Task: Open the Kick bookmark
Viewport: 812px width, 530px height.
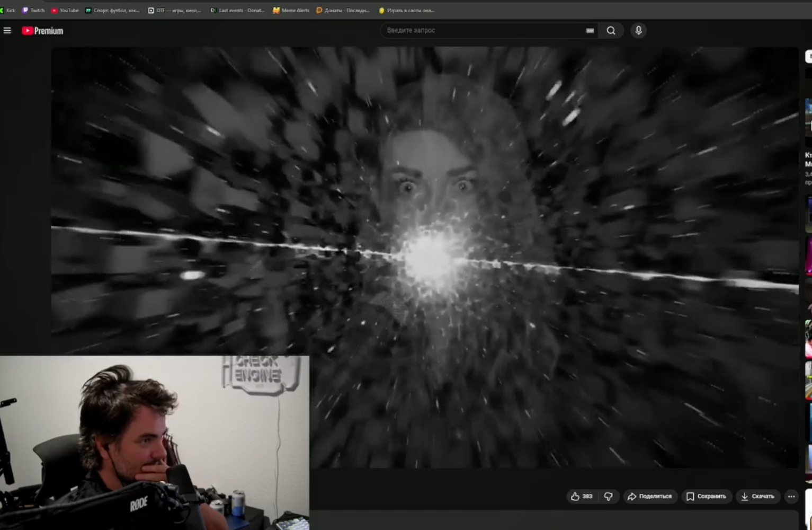Action: [x=8, y=10]
